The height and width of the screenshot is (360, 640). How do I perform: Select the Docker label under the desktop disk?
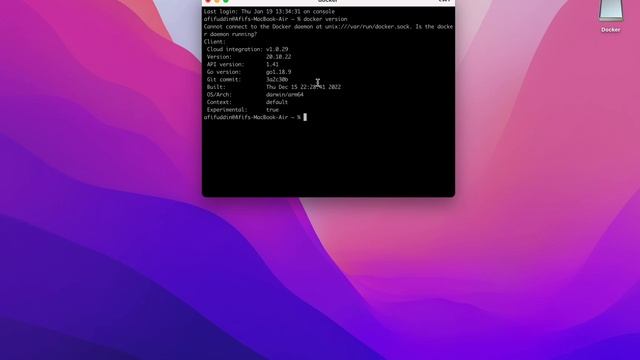611,30
